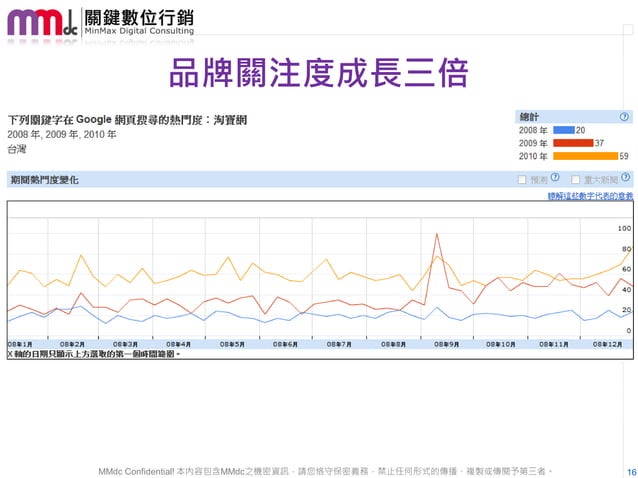Screen dimensions: 638x478
Task: Click the 2008 年, 2009 年, 2010 年 subtitle
Action: click(x=62, y=134)
